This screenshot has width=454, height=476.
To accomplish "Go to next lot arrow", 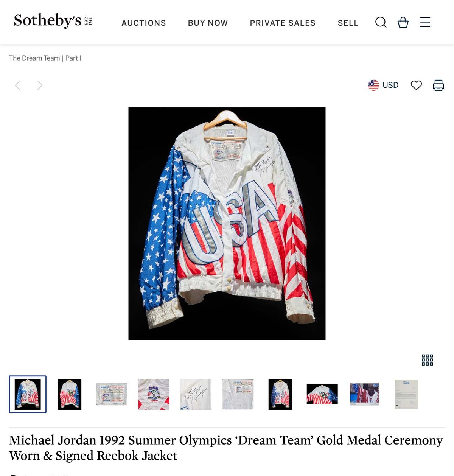I will coord(40,85).
